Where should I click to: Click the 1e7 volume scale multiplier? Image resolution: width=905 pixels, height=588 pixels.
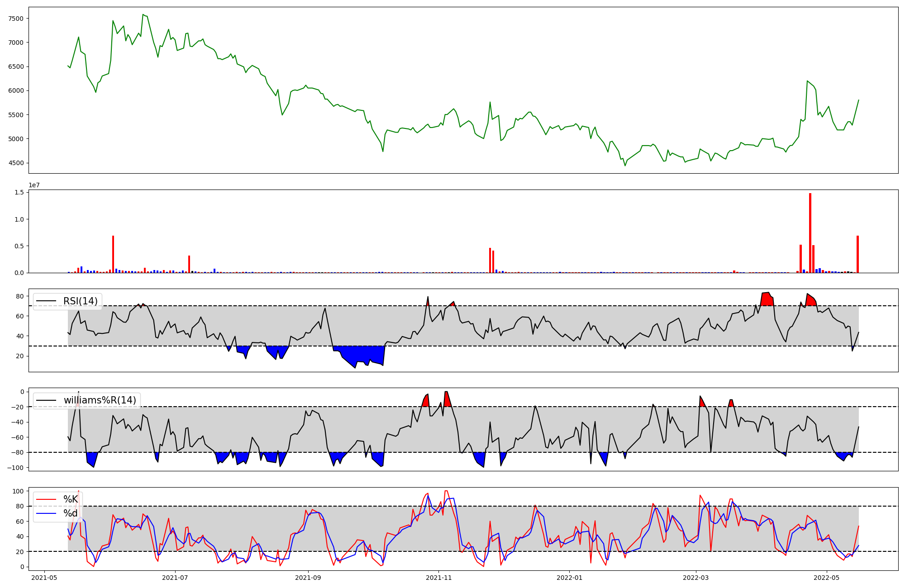pos(34,185)
